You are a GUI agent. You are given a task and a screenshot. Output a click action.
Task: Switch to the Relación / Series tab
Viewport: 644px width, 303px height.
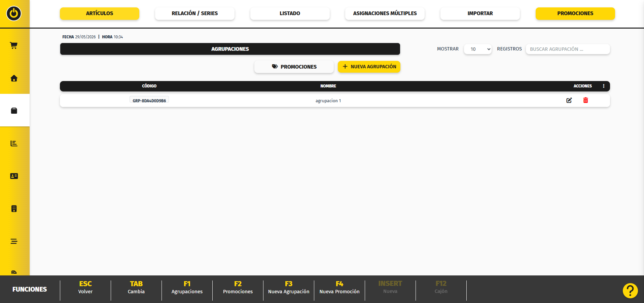coord(195,13)
